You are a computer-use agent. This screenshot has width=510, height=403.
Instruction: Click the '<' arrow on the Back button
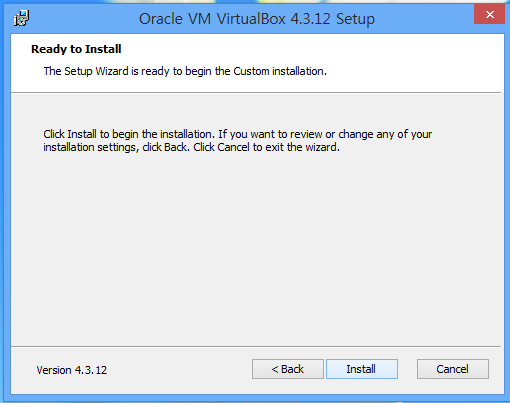pos(275,369)
